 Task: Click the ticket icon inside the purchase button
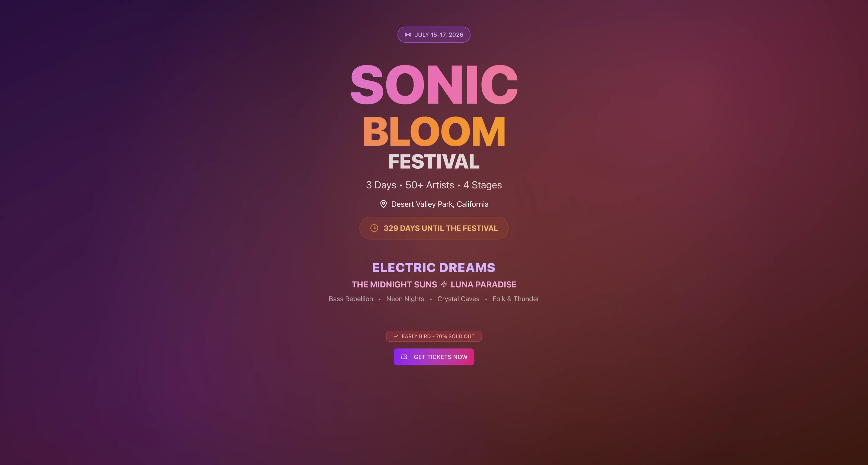coord(404,357)
